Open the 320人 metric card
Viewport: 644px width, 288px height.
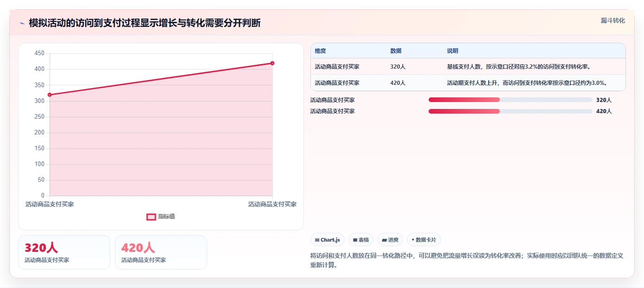coord(64,252)
